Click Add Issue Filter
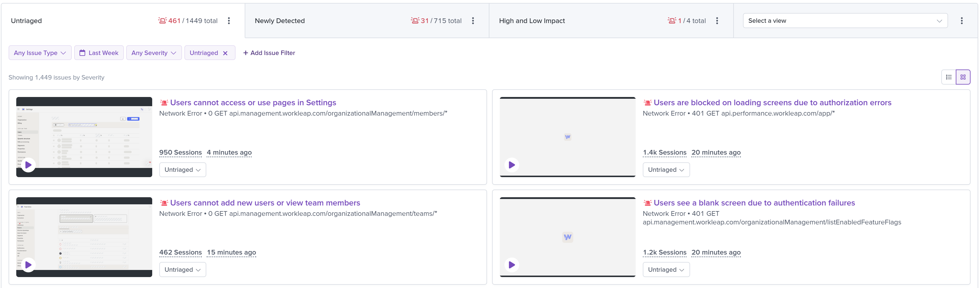 [269, 53]
